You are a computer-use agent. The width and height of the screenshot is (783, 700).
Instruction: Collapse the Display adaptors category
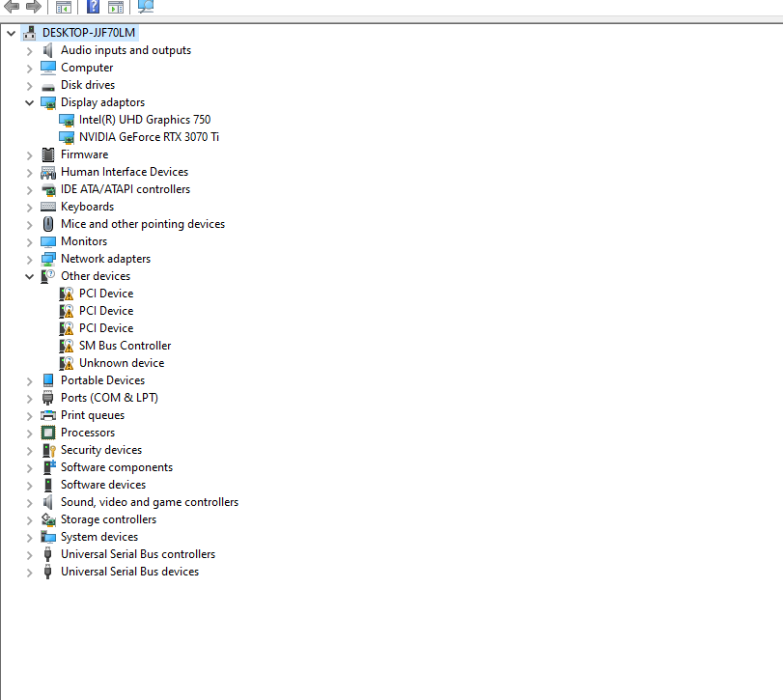coord(30,103)
